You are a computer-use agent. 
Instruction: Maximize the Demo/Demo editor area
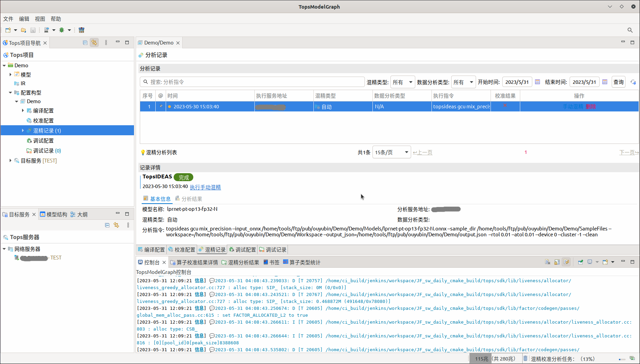(632, 42)
